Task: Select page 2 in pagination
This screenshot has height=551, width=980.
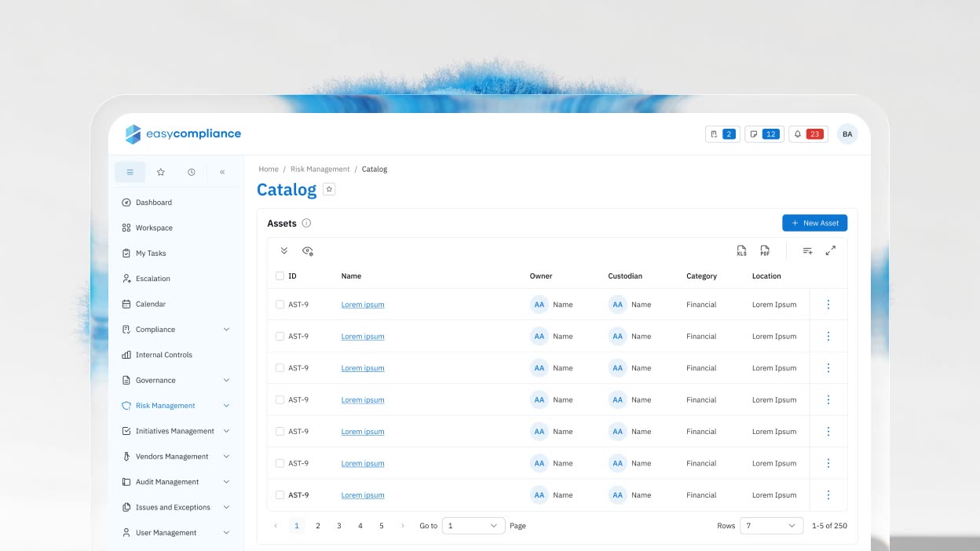Action: [318, 526]
